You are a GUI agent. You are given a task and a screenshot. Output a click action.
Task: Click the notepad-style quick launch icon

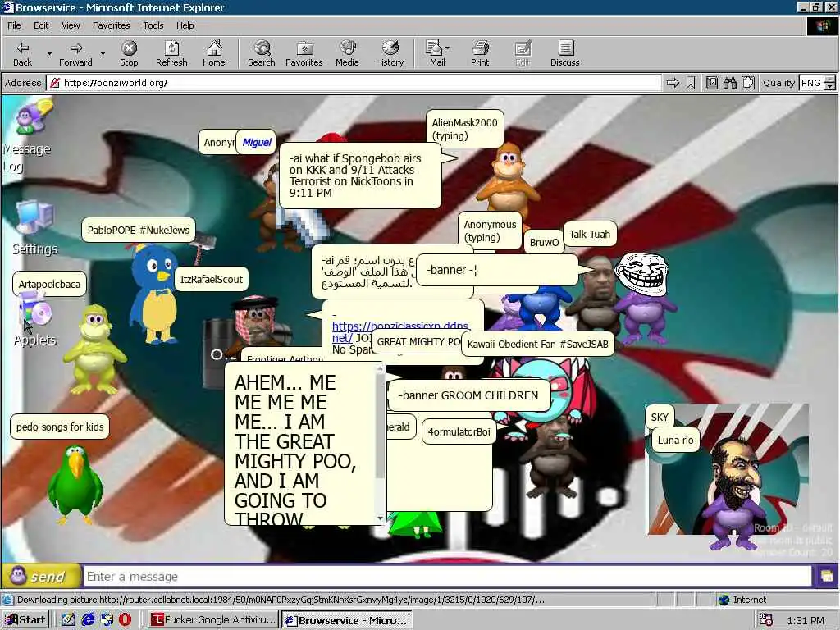69,620
